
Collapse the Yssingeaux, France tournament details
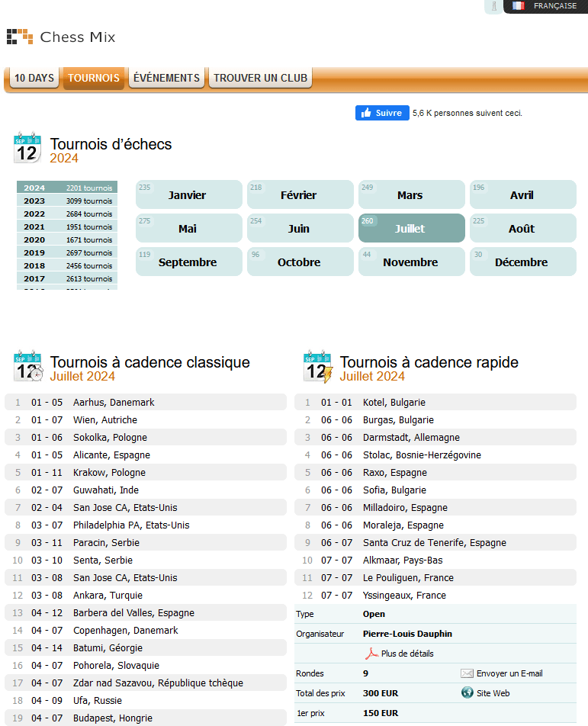435,595
